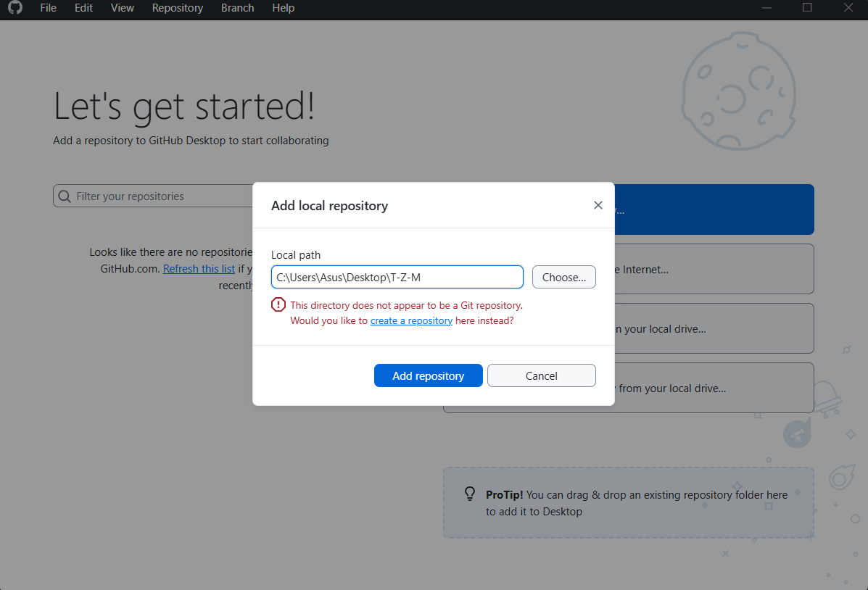Screen dimensions: 868x590
Task: Open the Help menu
Action: [284, 8]
